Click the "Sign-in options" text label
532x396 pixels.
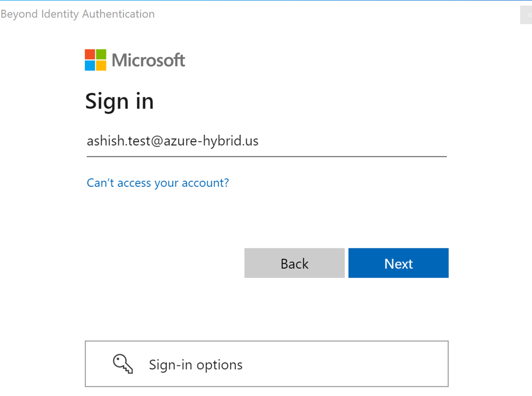[x=196, y=365]
